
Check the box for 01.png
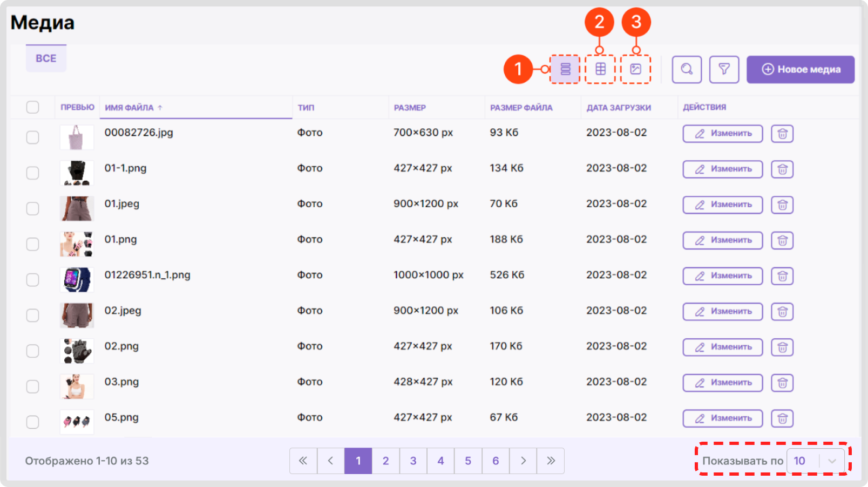coord(32,244)
